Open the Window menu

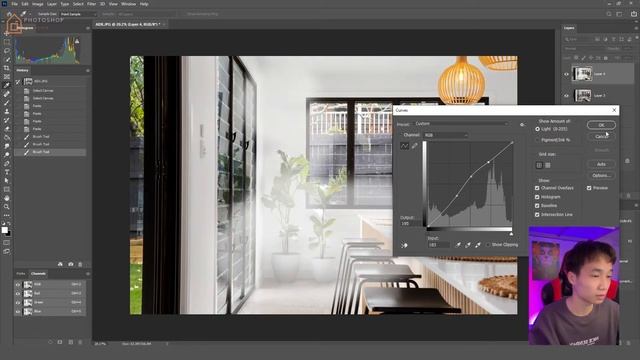128,4
